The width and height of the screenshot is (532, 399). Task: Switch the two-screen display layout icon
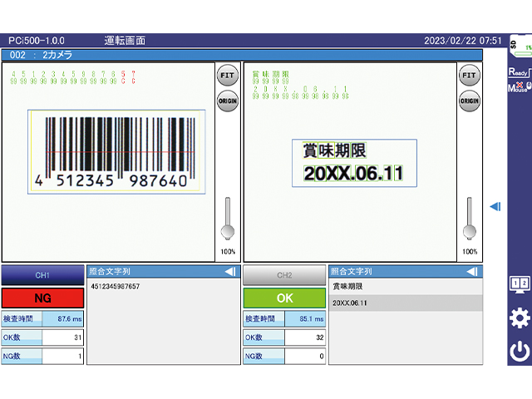[520, 284]
